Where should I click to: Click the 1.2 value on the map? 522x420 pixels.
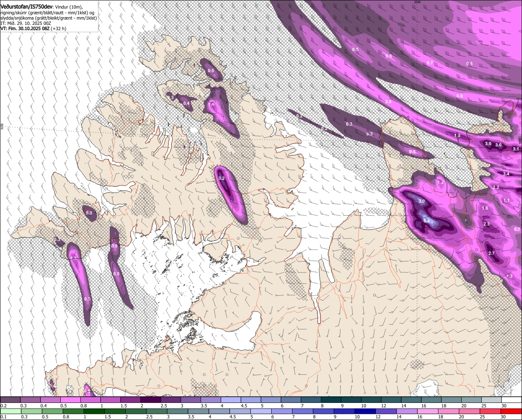[x=440, y=182]
